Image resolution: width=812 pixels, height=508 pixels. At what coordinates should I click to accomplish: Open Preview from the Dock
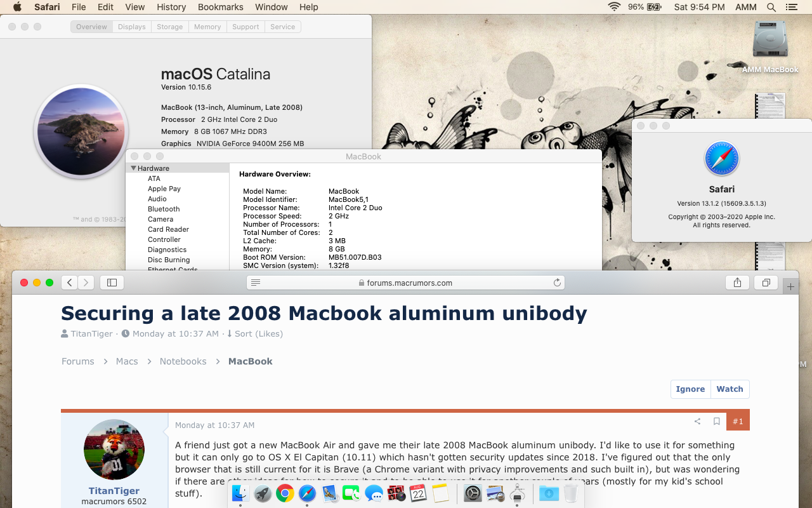[495, 493]
